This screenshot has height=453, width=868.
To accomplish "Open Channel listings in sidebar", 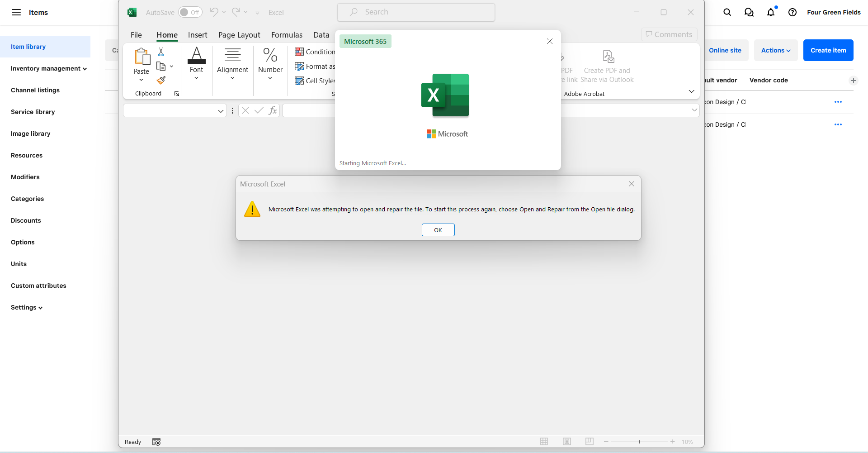I will click(35, 90).
